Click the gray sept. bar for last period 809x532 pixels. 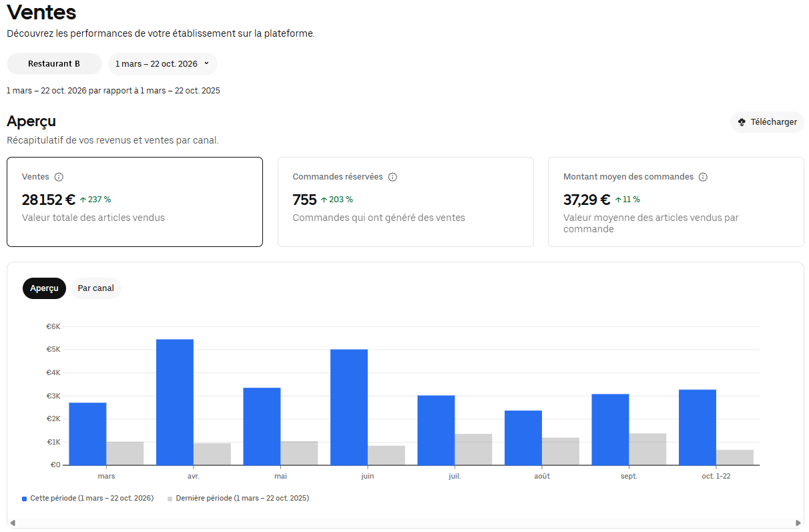647,449
